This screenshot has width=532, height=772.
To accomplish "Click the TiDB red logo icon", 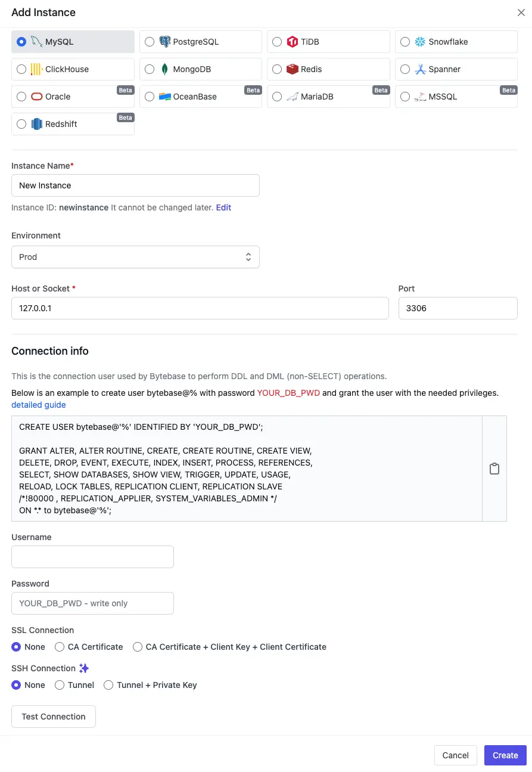I will pos(293,42).
